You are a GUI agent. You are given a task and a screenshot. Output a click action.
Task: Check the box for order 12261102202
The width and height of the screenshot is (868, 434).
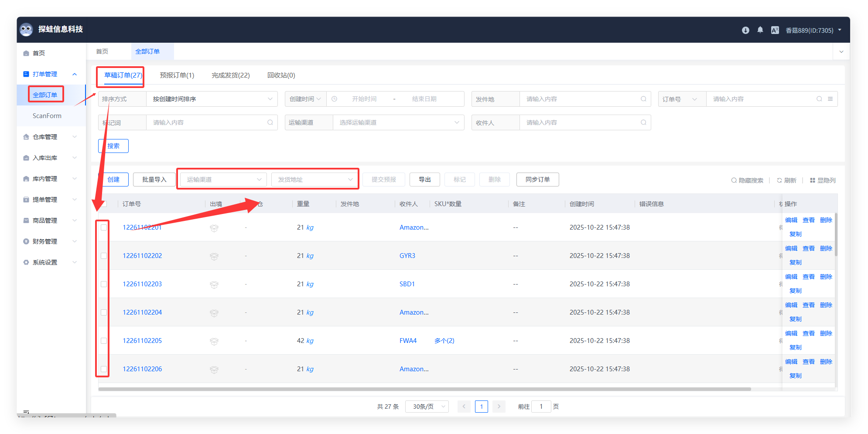pos(104,256)
